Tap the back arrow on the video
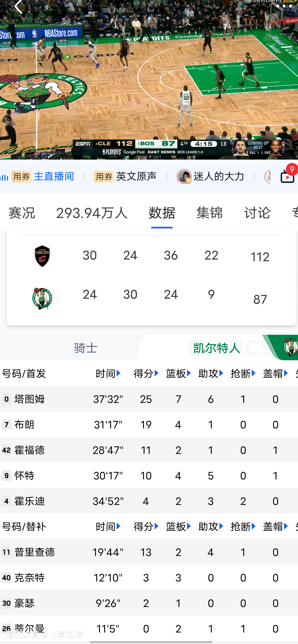This screenshot has height=644, width=298. click(x=19, y=6)
